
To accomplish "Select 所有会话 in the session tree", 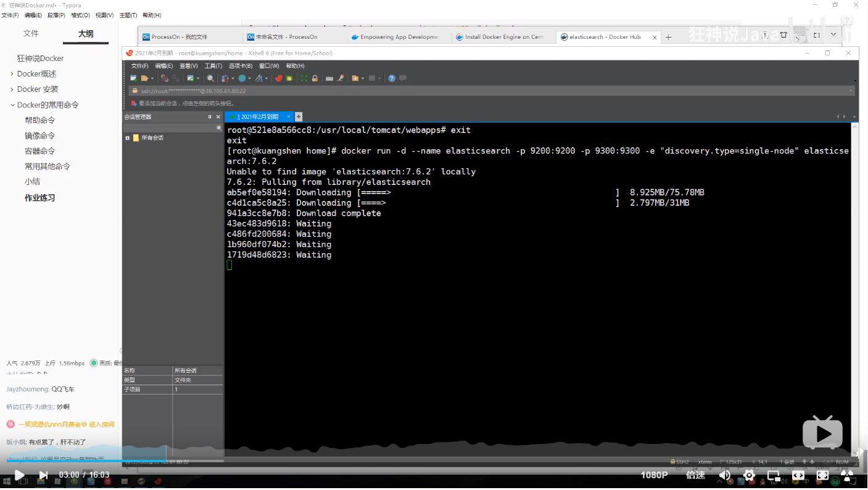I will click(152, 138).
